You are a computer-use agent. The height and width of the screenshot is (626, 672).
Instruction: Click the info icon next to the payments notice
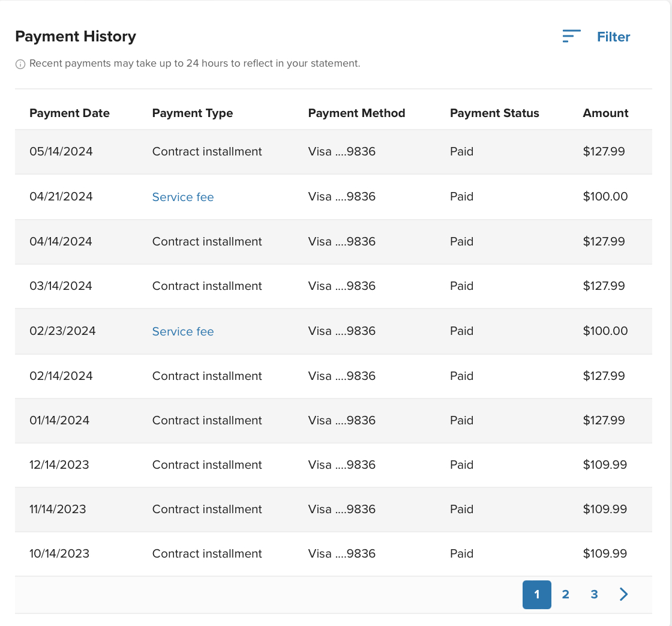tap(20, 64)
